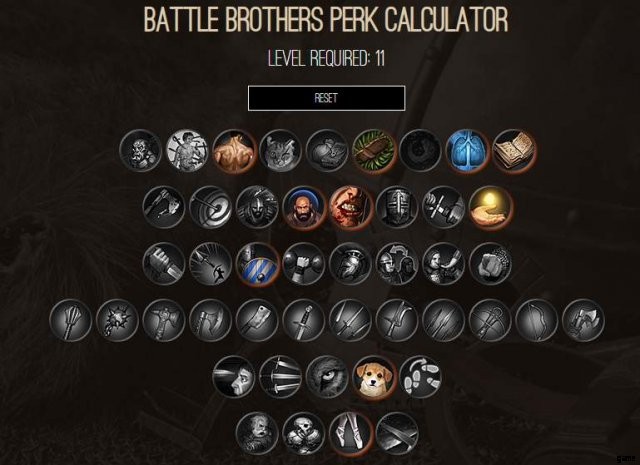Image resolution: width=640 pixels, height=465 pixels.
Task: Select the bullseye target perk icon
Action: coord(211,207)
